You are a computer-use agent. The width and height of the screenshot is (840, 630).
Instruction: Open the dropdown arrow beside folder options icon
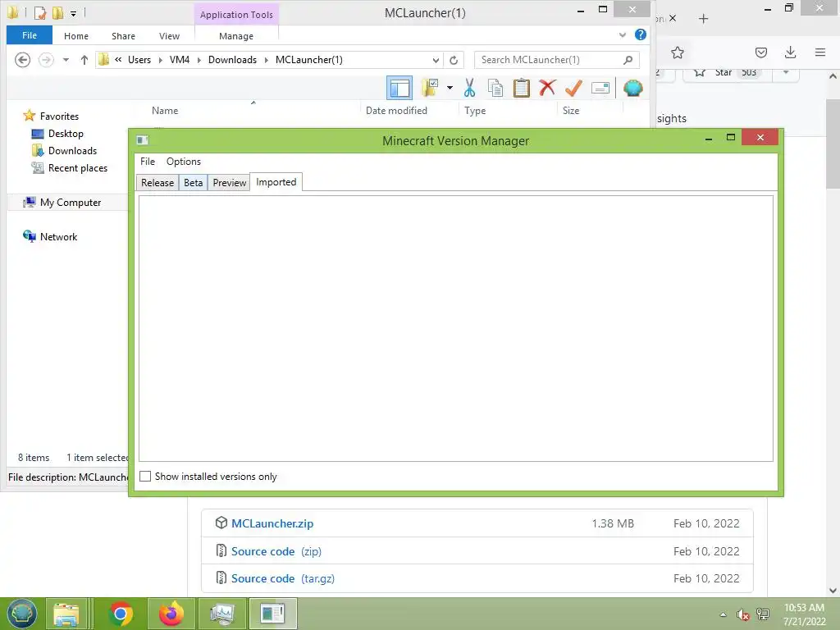click(450, 88)
